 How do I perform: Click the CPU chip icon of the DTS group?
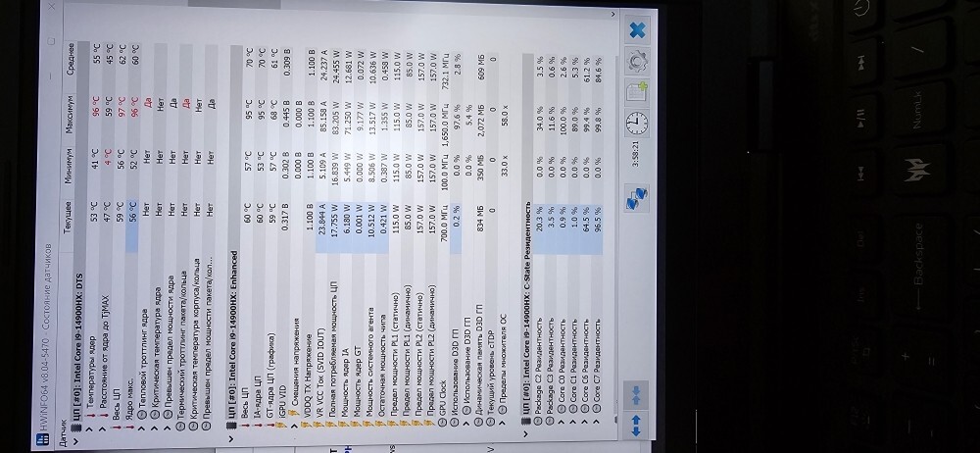76,428
